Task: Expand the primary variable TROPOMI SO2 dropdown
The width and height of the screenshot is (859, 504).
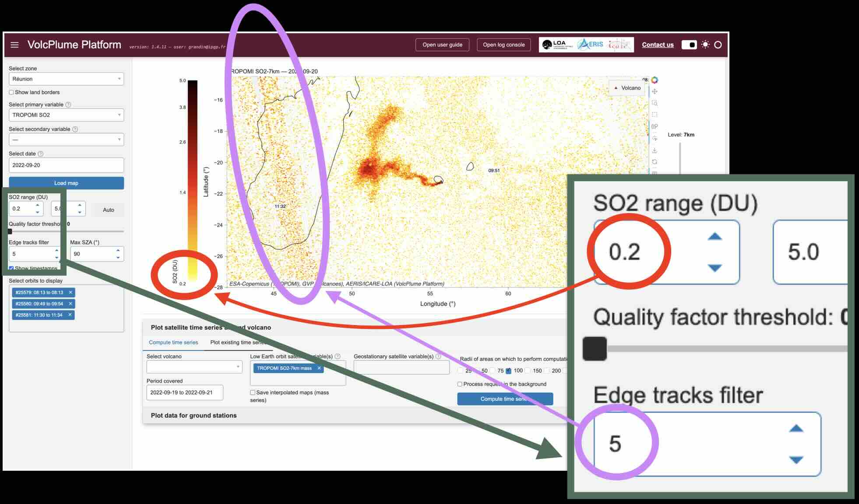Action: [66, 115]
